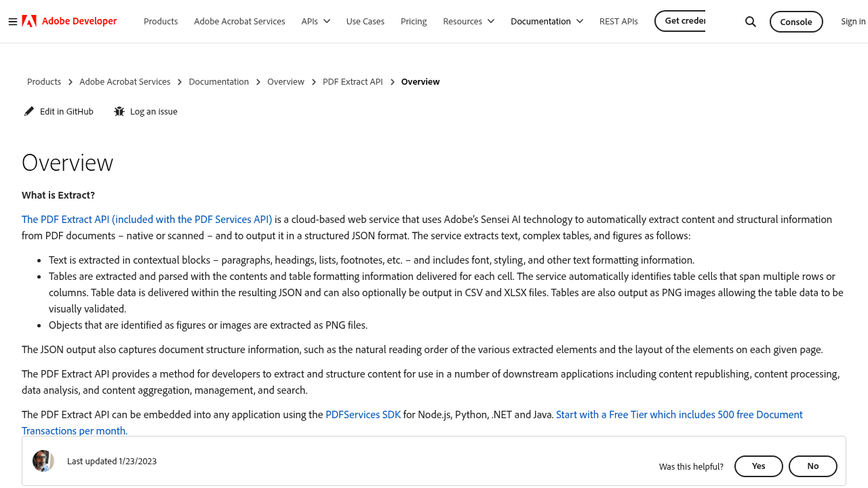Click the author avatar thumbnail
868x488 pixels.
(x=43, y=461)
